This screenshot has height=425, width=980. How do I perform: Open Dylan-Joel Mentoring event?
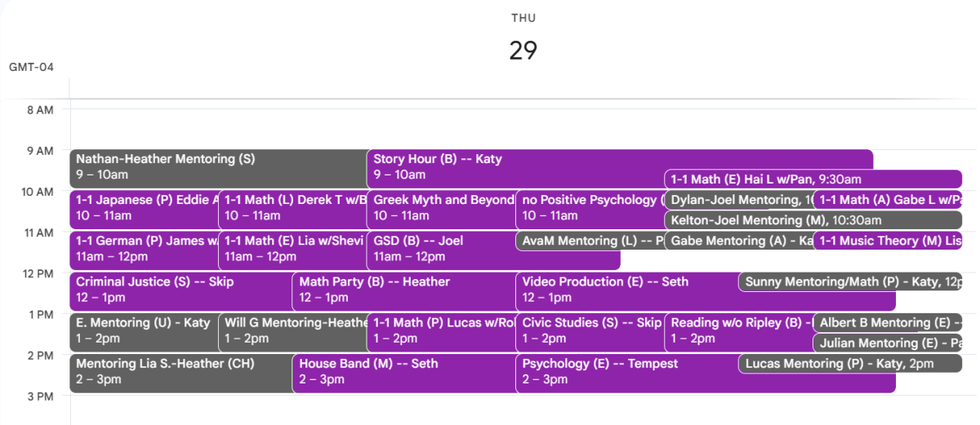pos(739,200)
